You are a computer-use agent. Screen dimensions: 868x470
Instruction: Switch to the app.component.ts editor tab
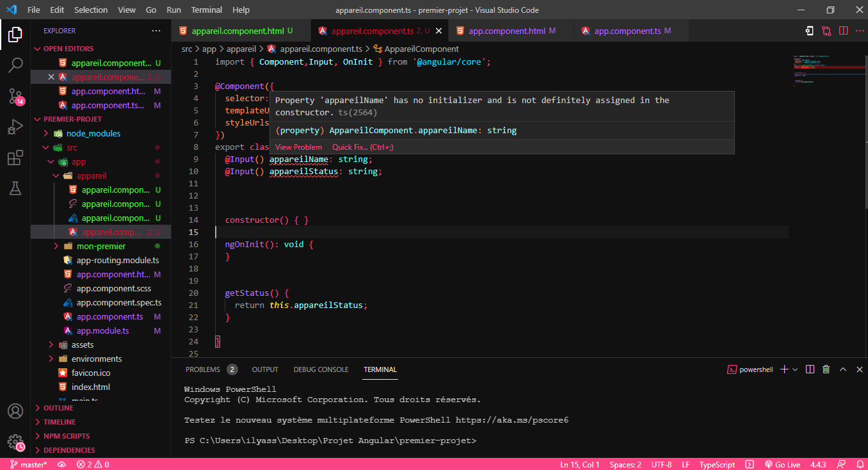pyautogui.click(x=632, y=31)
